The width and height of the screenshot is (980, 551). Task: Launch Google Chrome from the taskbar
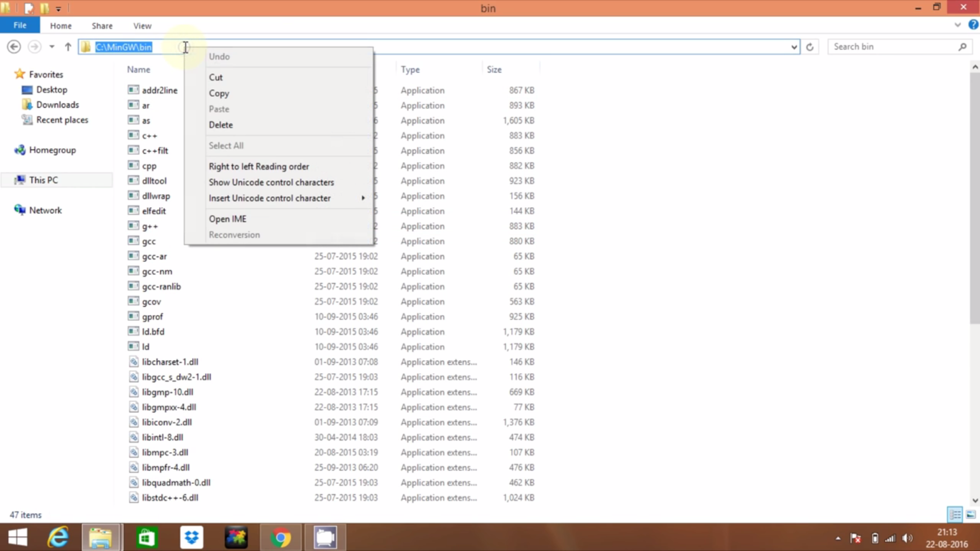pos(281,536)
